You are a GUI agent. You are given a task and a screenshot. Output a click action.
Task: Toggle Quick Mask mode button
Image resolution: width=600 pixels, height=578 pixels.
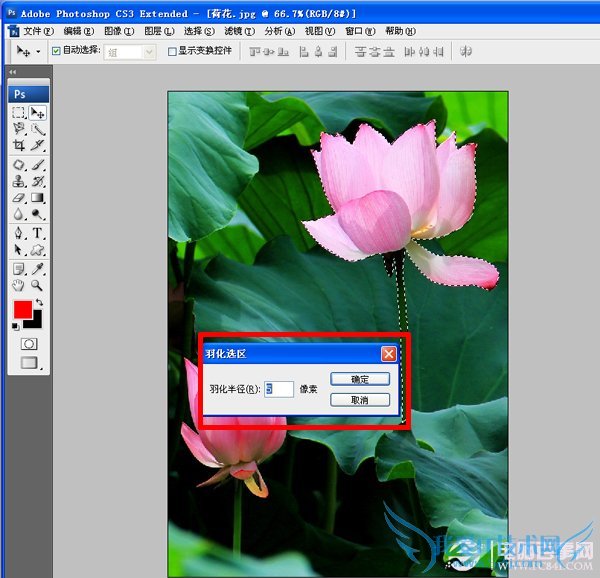point(28,344)
